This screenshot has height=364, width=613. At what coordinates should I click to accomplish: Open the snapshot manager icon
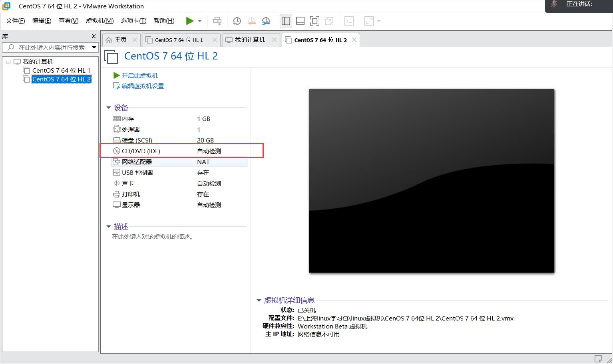pos(266,21)
